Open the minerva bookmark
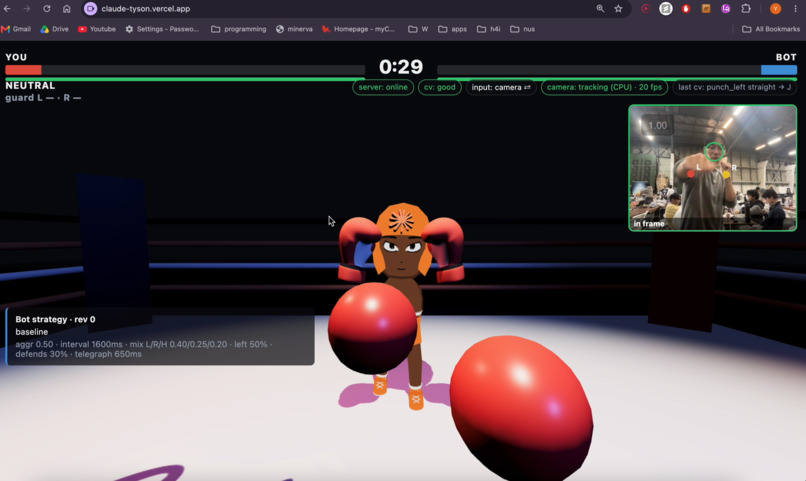806x481 pixels. pyautogui.click(x=294, y=29)
